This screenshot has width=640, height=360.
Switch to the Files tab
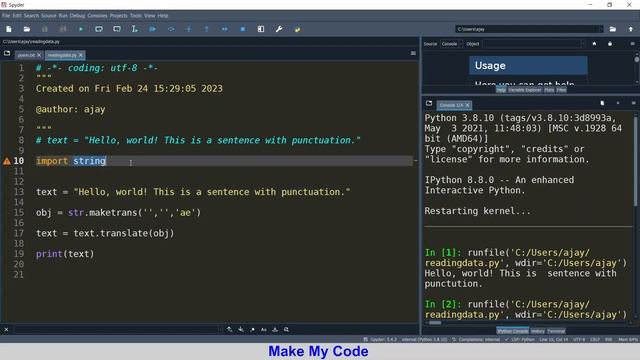tap(561, 90)
